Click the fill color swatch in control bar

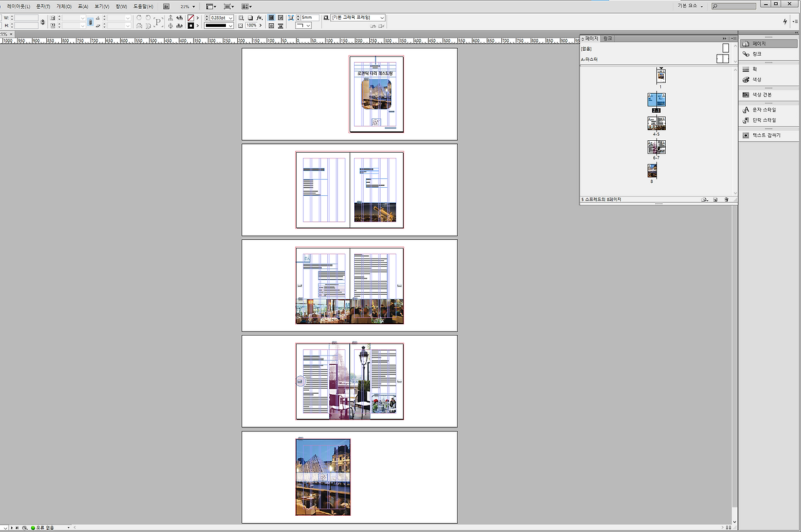pyautogui.click(x=191, y=18)
